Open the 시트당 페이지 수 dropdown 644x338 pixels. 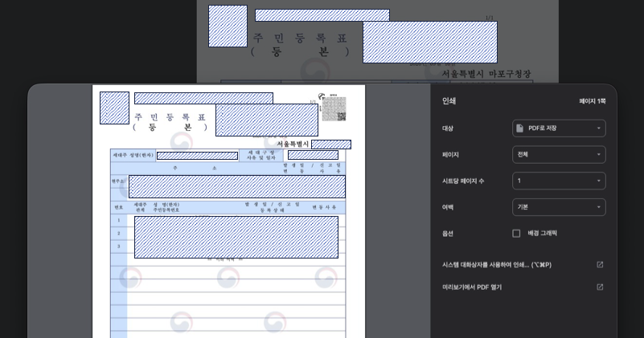[x=559, y=181]
